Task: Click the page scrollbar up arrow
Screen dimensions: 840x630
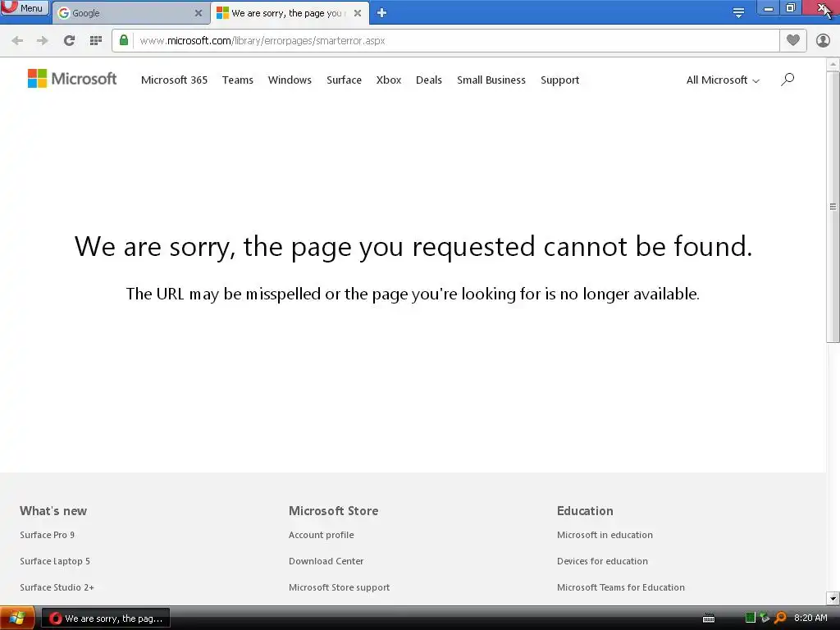Action: [833, 64]
